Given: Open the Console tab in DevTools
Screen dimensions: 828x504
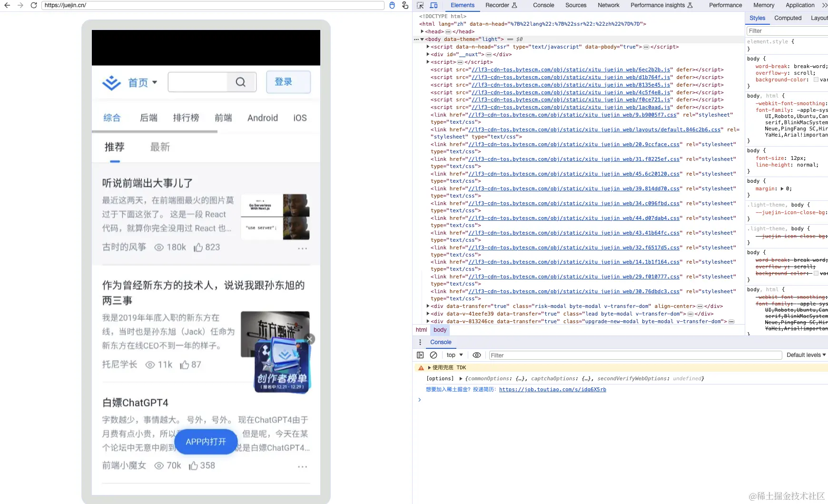Looking at the screenshot, I should (x=543, y=5).
